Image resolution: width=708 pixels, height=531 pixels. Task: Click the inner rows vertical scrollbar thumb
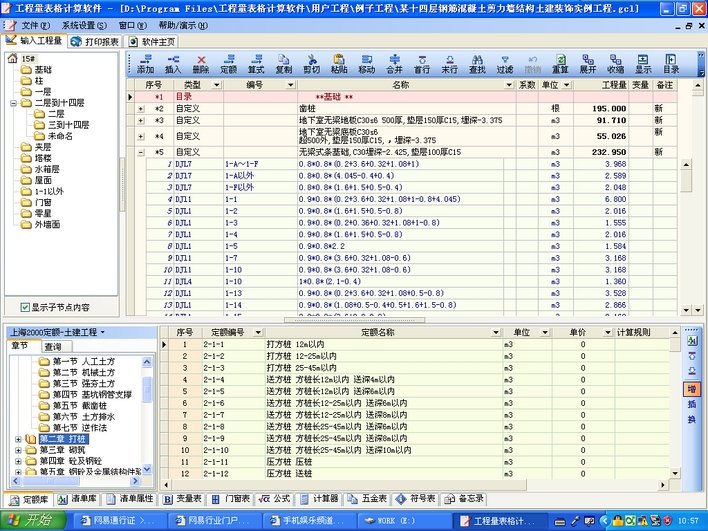[x=686, y=181]
